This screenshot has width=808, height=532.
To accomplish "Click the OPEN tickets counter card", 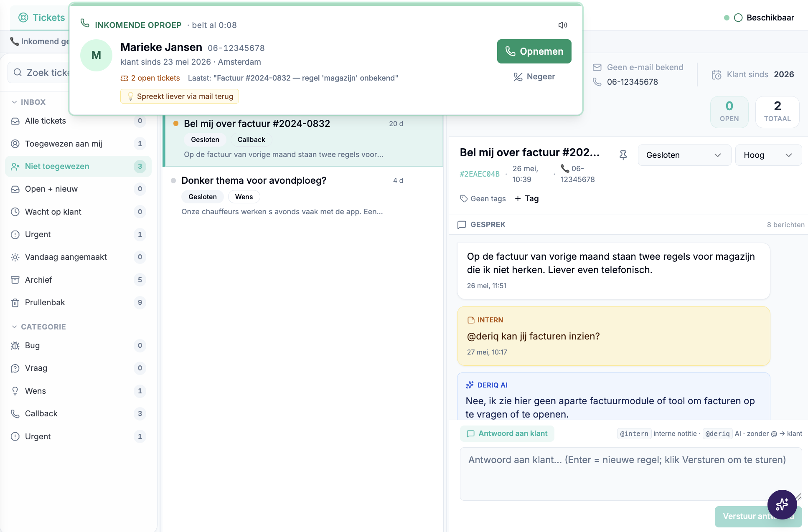I will (729, 112).
